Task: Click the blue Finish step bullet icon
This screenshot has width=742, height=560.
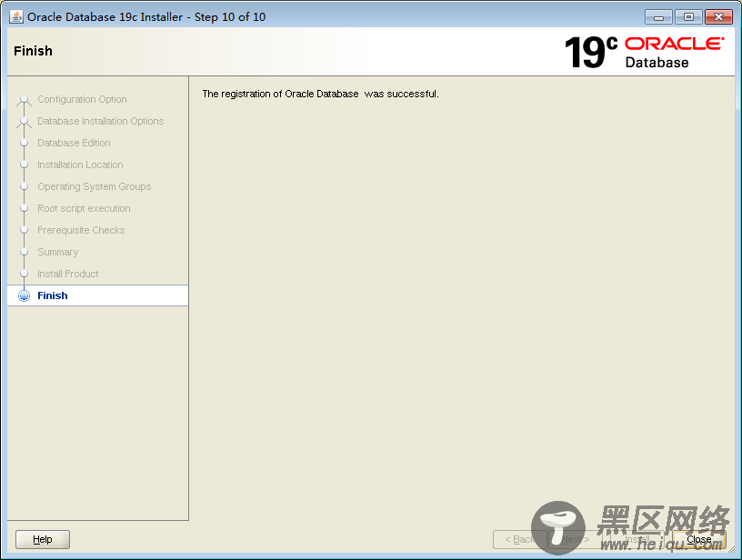Action: point(25,296)
